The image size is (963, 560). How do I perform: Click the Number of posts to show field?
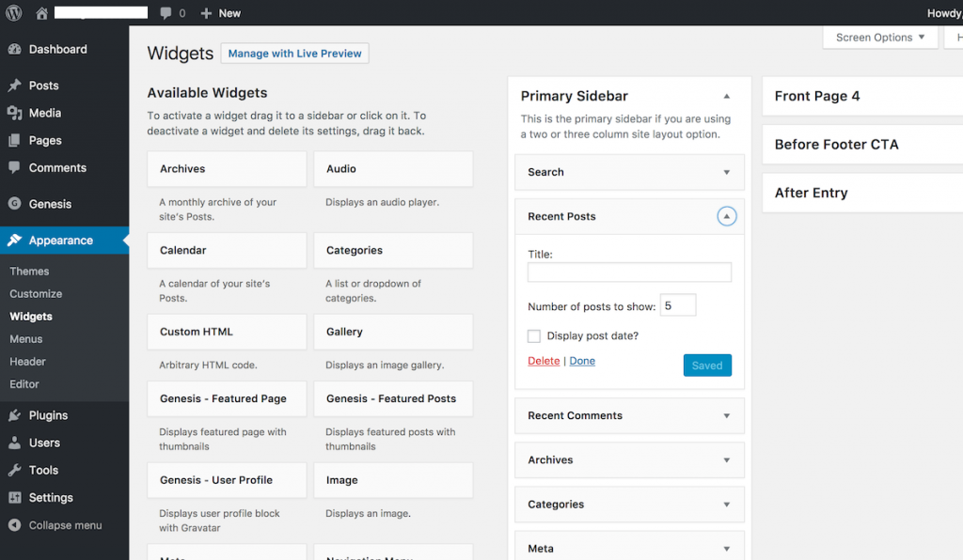click(678, 305)
